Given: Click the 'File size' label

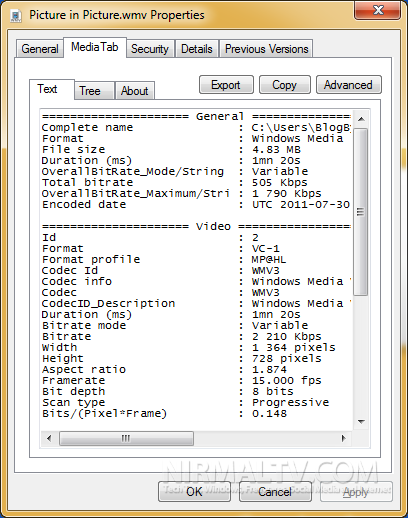Looking at the screenshot, I should tap(73, 150).
